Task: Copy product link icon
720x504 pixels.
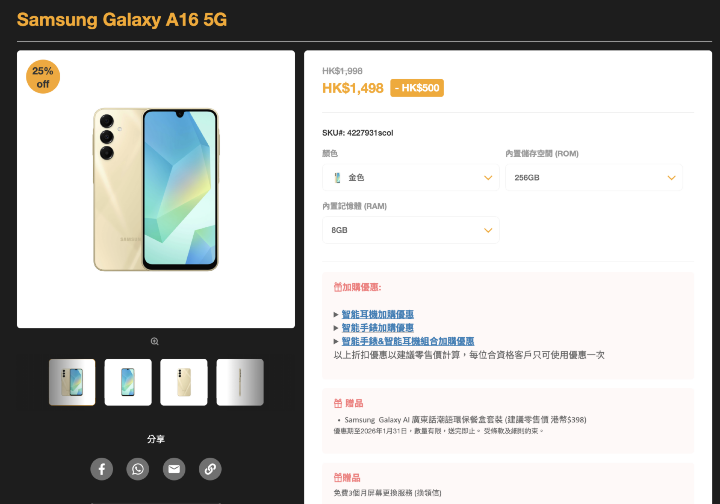Action: click(210, 469)
